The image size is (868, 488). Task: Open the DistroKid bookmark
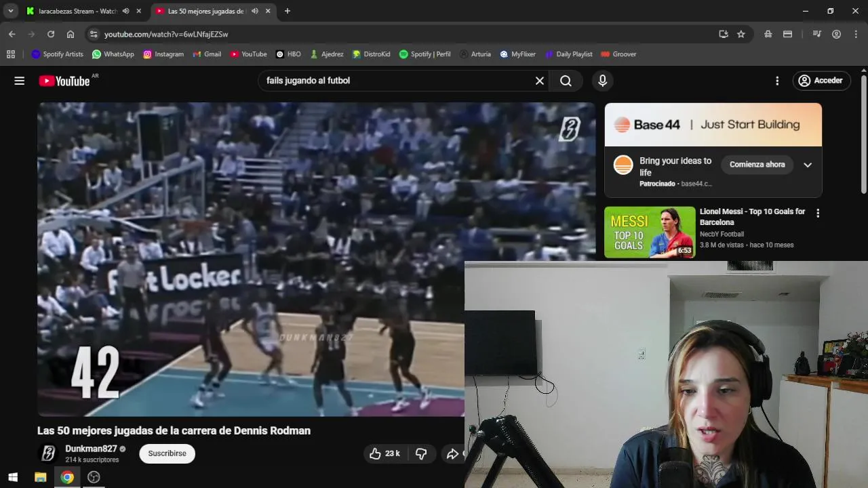[371, 54]
